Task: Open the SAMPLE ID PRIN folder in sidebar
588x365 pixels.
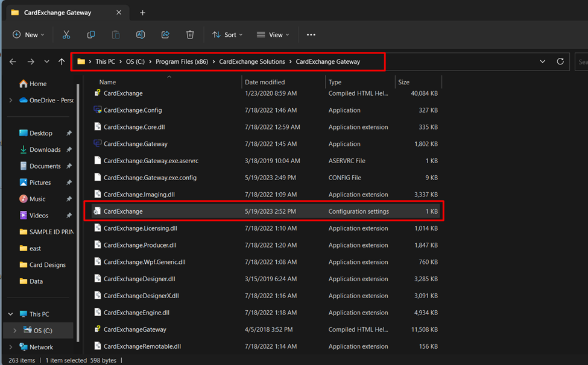Action: click(x=46, y=232)
